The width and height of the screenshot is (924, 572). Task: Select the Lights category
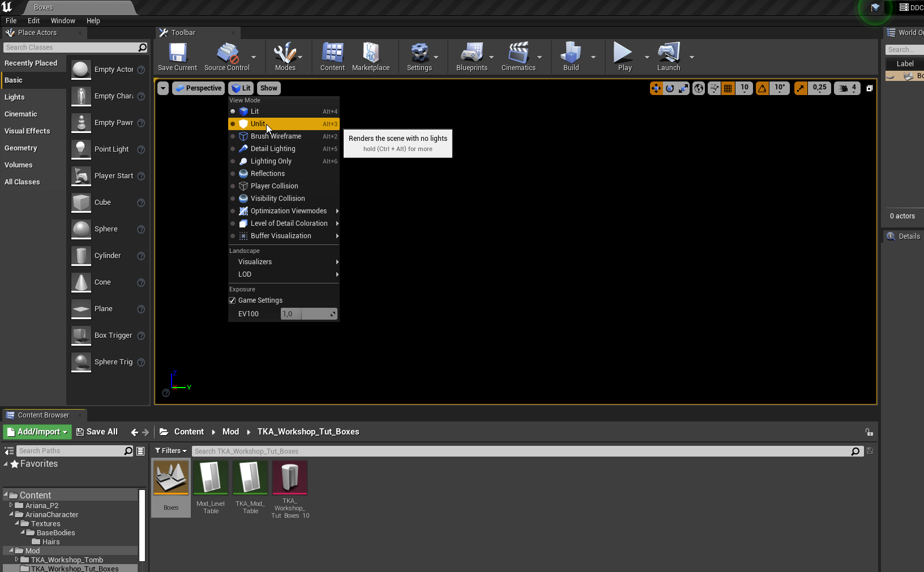coord(33,97)
